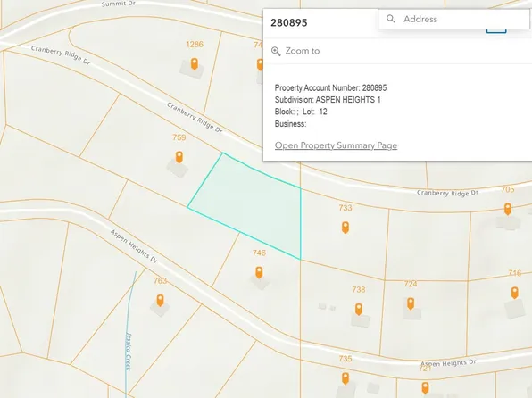Select the map marker at 738
The height and width of the screenshot is (398, 532).
pyautogui.click(x=359, y=309)
